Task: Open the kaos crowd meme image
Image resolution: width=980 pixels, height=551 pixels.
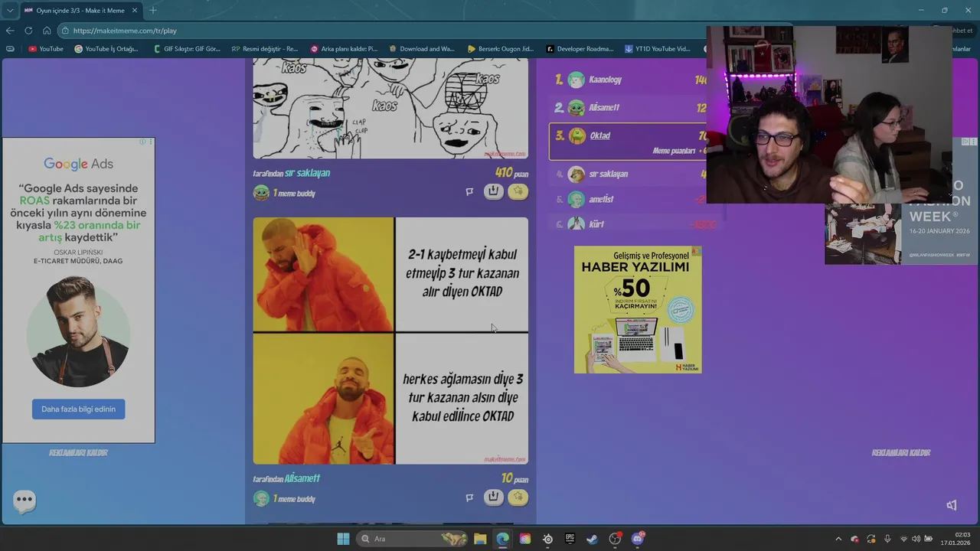Action: pyautogui.click(x=390, y=109)
